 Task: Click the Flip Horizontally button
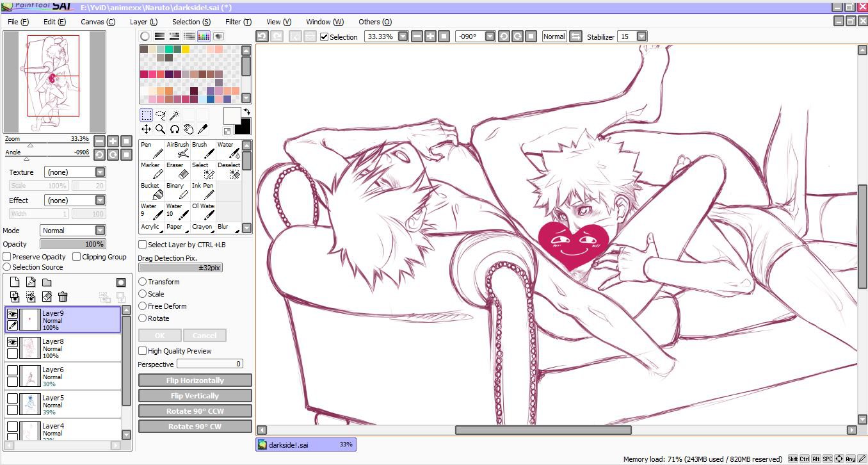(195, 380)
